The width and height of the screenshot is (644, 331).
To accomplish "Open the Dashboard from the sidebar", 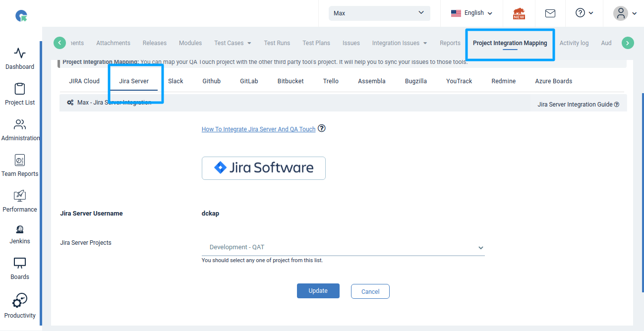I will pyautogui.click(x=19, y=58).
